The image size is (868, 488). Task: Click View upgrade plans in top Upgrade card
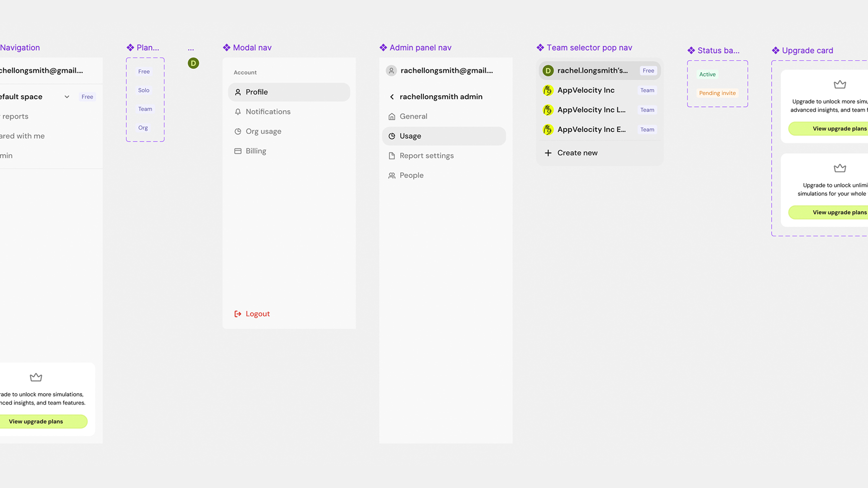[828, 129]
